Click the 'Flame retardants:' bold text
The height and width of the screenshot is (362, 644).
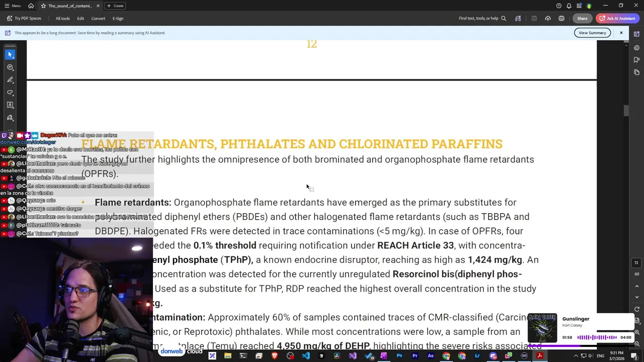click(133, 203)
